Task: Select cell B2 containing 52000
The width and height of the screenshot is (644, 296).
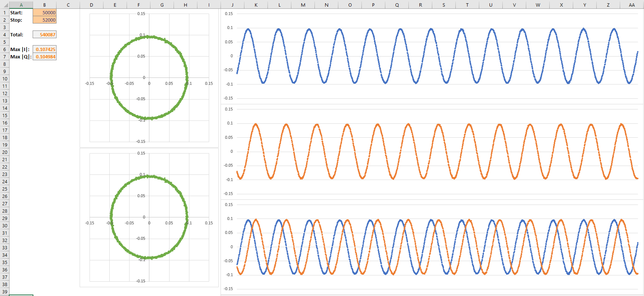Action: click(x=44, y=20)
